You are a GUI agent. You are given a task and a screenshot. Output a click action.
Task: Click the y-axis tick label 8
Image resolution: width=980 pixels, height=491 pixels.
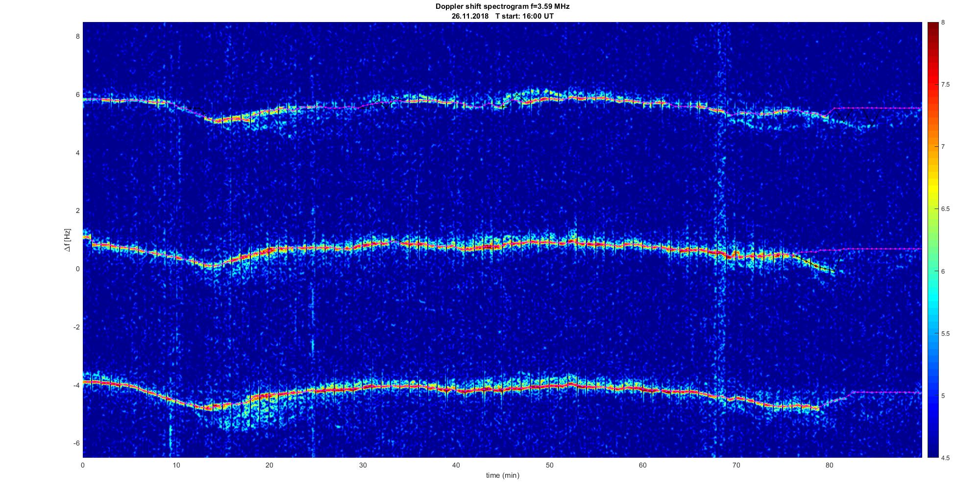[77, 36]
